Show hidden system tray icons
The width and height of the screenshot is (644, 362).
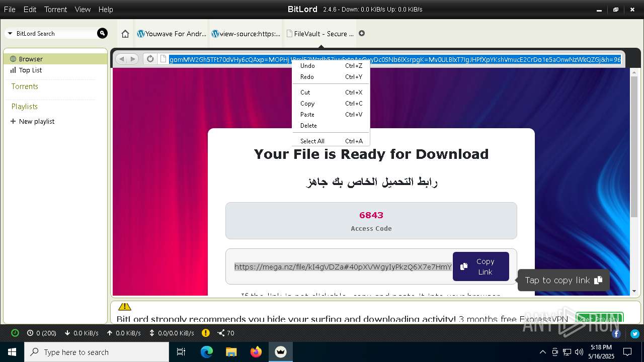pos(542,352)
